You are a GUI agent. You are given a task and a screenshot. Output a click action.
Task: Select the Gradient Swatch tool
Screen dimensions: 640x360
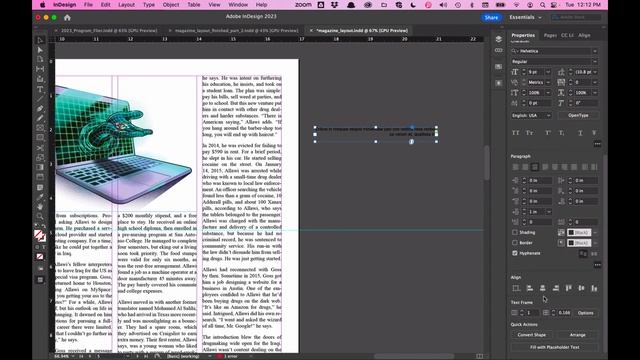[x=40, y=167]
